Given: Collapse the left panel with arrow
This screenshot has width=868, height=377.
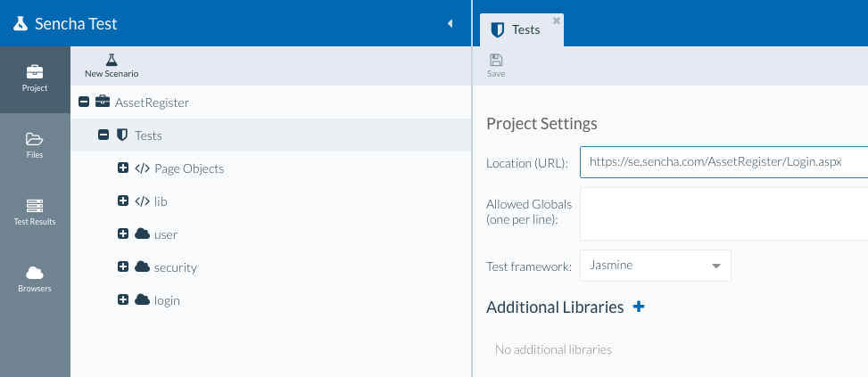Looking at the screenshot, I should click(x=450, y=24).
